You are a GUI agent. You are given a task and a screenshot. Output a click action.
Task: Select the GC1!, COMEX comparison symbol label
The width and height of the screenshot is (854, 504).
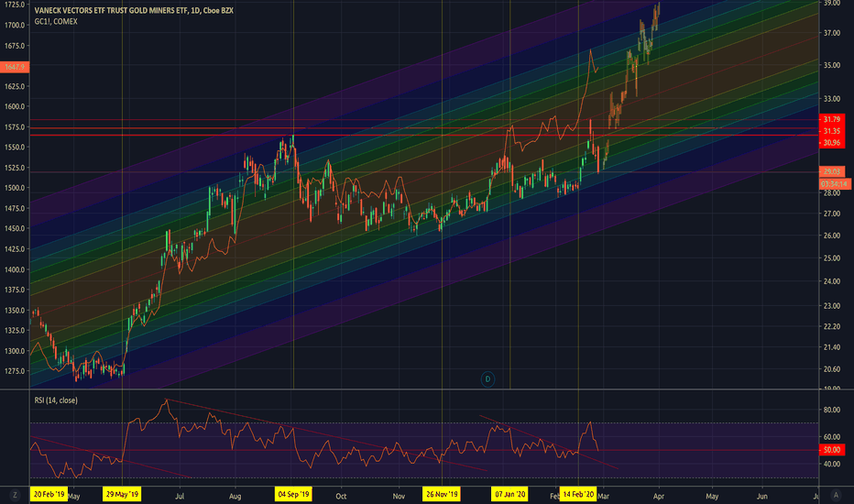(56, 22)
